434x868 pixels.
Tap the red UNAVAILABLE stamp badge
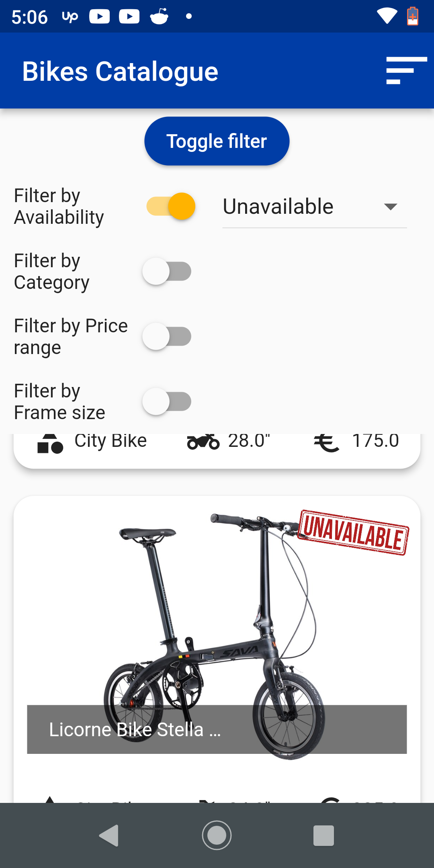353,532
